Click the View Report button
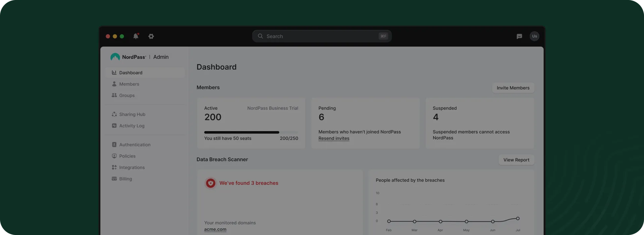Viewport: 644px width, 235px height. pyautogui.click(x=516, y=160)
